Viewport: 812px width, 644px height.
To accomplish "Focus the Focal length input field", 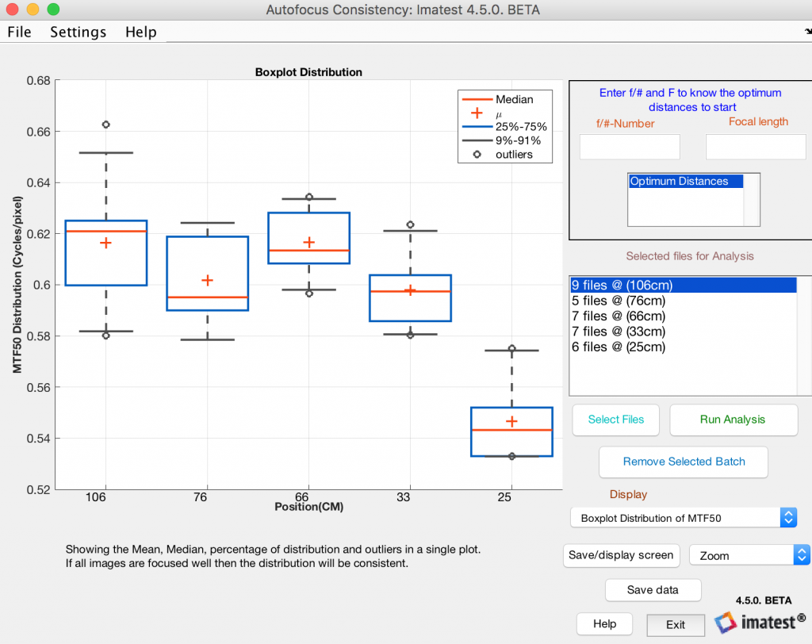I will pos(756,148).
